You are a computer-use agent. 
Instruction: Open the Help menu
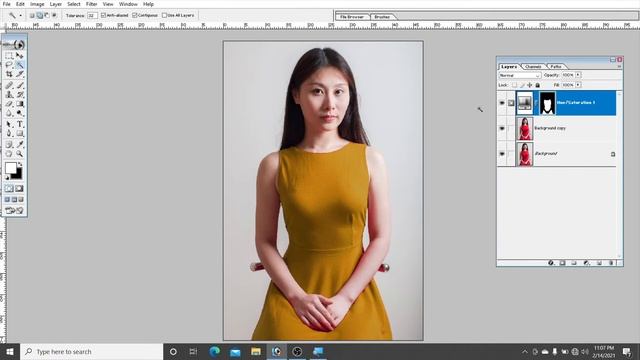tap(148, 4)
